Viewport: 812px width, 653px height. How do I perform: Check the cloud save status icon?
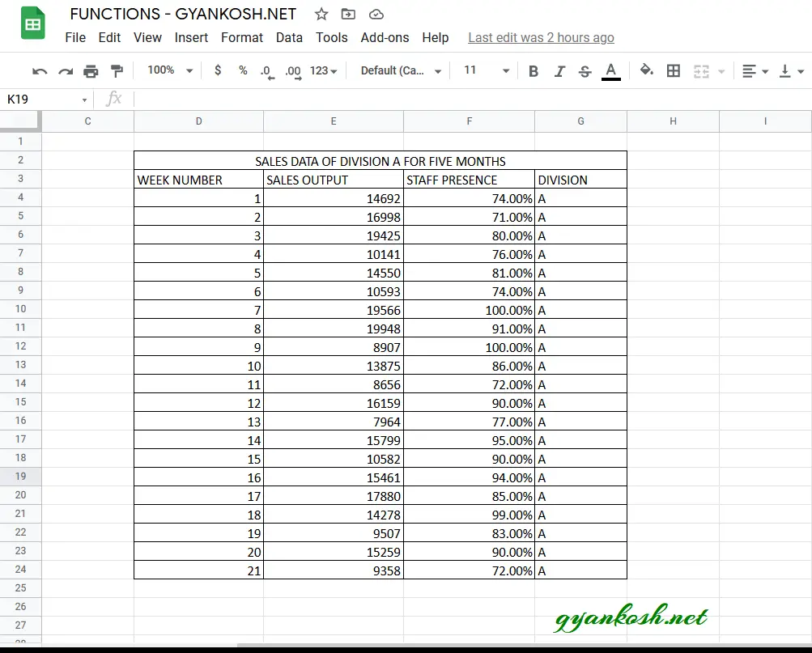coord(376,14)
